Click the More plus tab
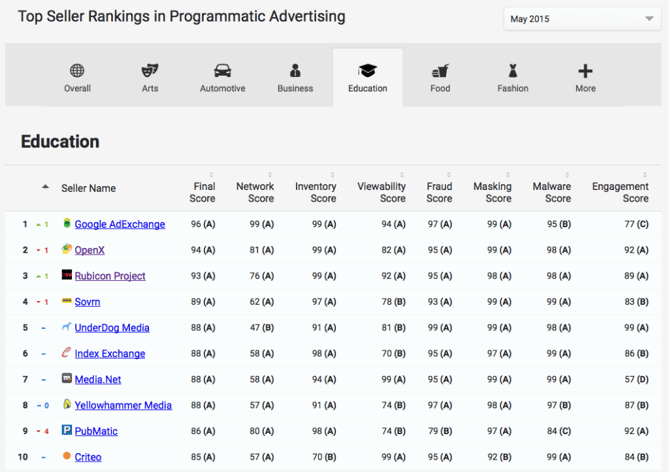Viewport: 669px width, 472px height. (x=585, y=78)
